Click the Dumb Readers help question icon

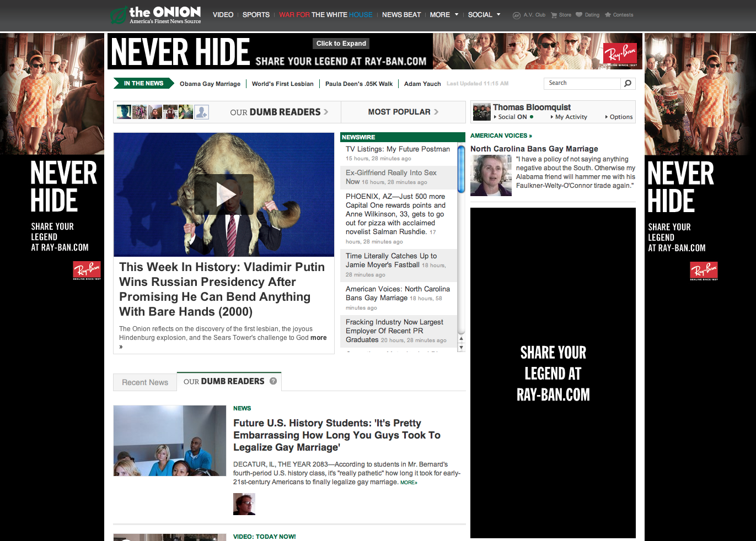(x=273, y=381)
